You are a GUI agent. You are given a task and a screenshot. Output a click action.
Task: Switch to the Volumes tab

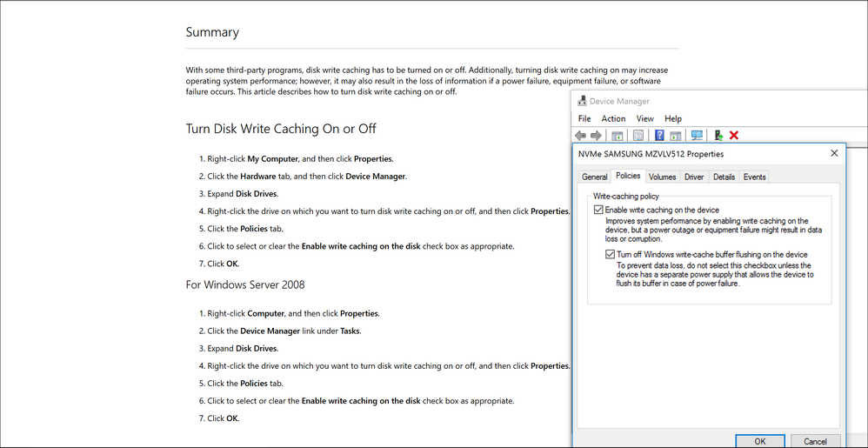click(x=662, y=177)
